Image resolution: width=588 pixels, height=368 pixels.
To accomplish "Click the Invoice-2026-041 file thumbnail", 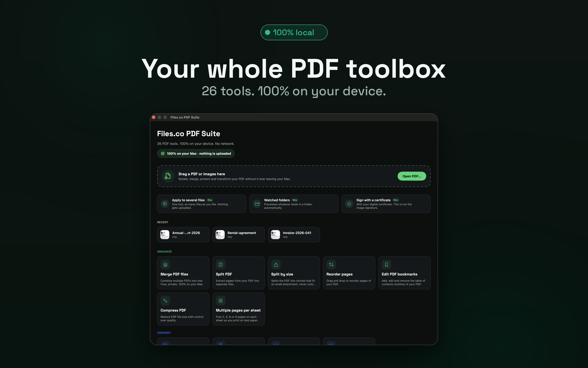I will point(276,235).
